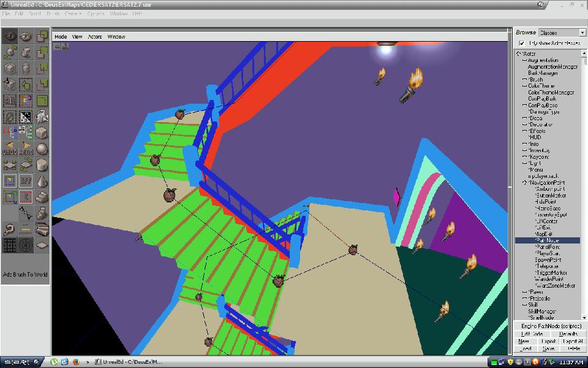Screen dimensions: 588x368
Task: Toggle the expander beside Brush class
Action: pos(525,80)
